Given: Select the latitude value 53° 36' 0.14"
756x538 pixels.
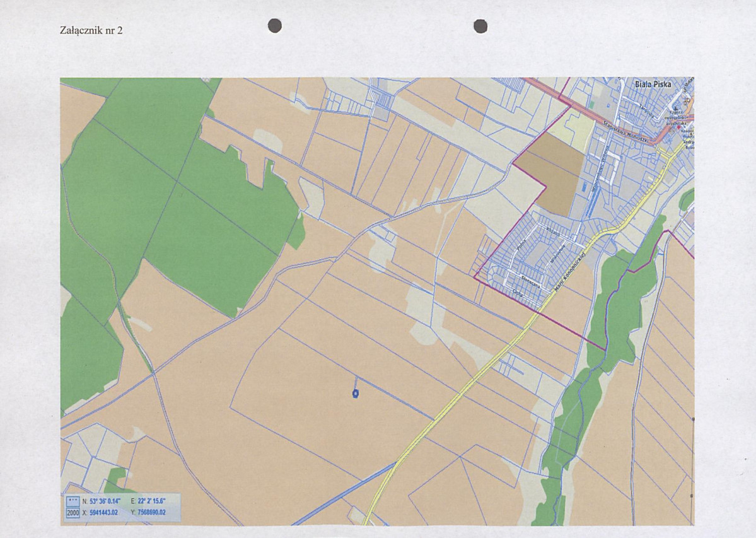Looking at the screenshot, I should [105, 501].
